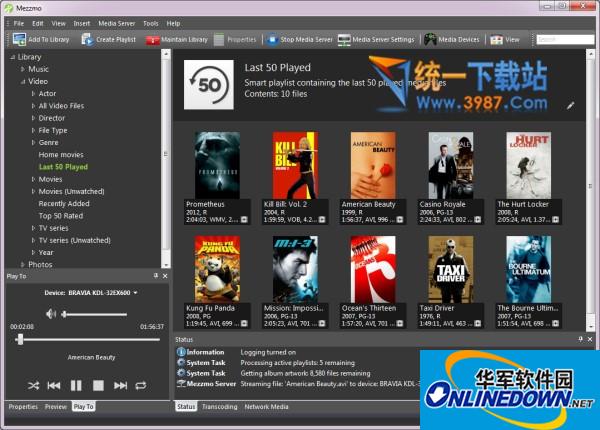Viewport: 600px width, 430px height.
Task: Open the Media Devices gamepad icon
Action: point(430,40)
